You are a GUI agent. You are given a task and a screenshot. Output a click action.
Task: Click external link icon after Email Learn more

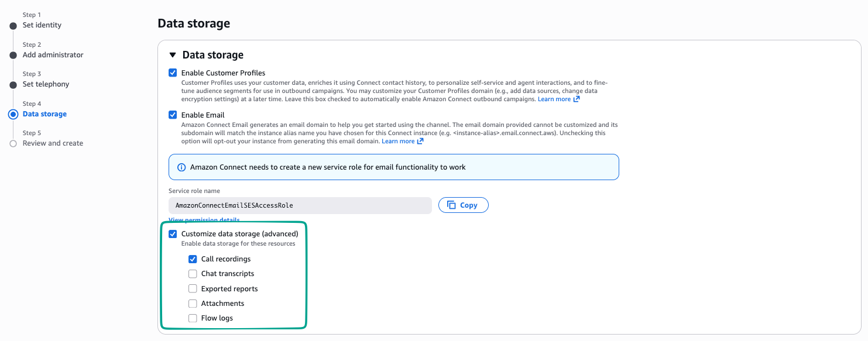pos(421,142)
